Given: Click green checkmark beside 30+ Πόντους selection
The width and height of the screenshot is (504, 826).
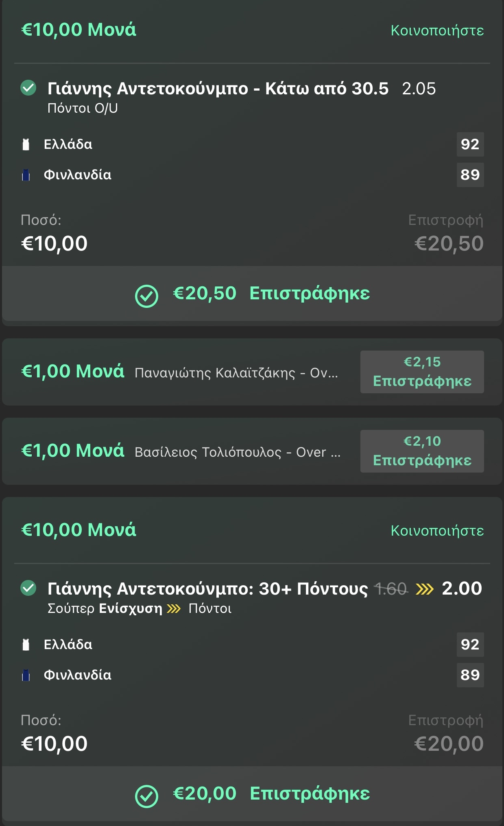Looking at the screenshot, I should [28, 588].
